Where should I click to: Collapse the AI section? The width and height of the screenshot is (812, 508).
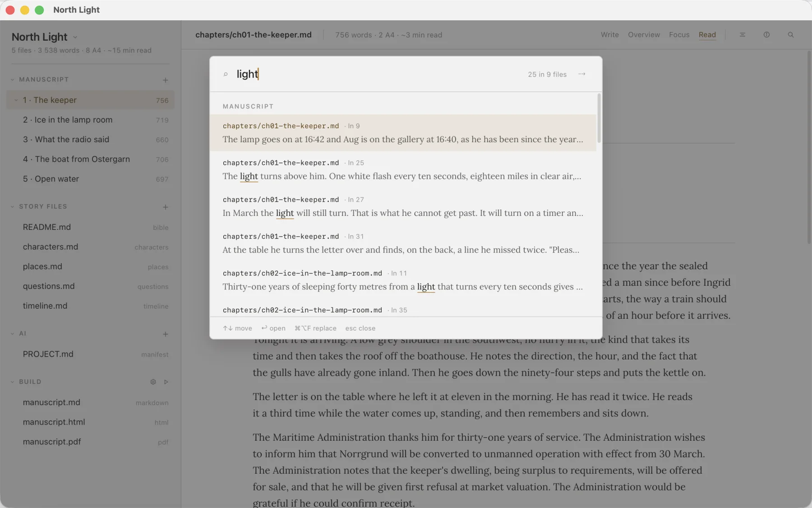pos(13,334)
